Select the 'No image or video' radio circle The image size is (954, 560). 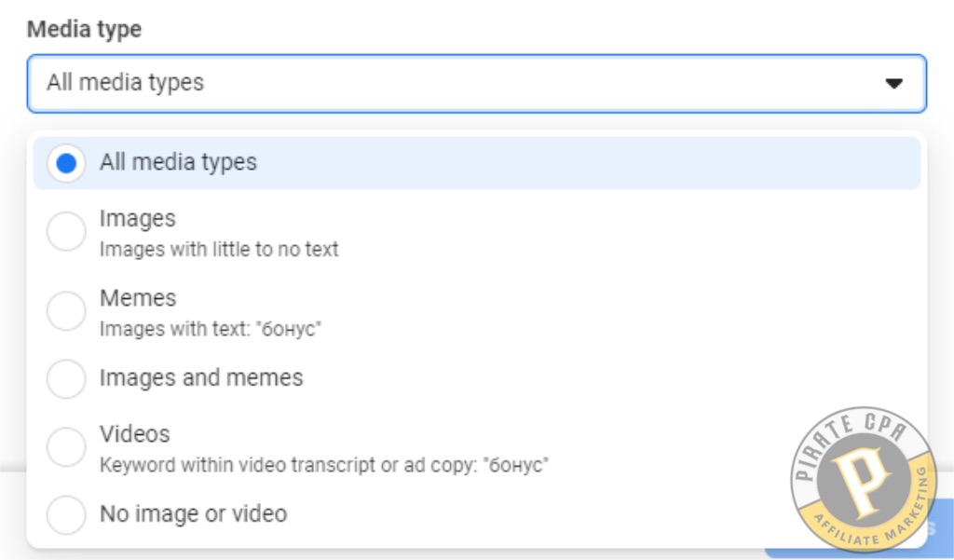pyautogui.click(x=66, y=515)
